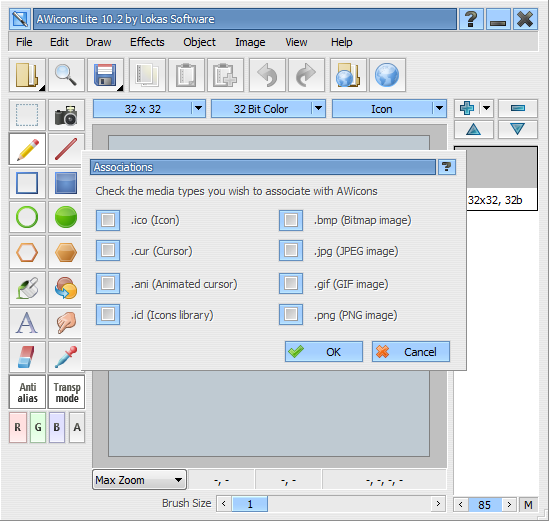
Task: Choose the filled blue rectangle tool
Action: click(x=66, y=183)
